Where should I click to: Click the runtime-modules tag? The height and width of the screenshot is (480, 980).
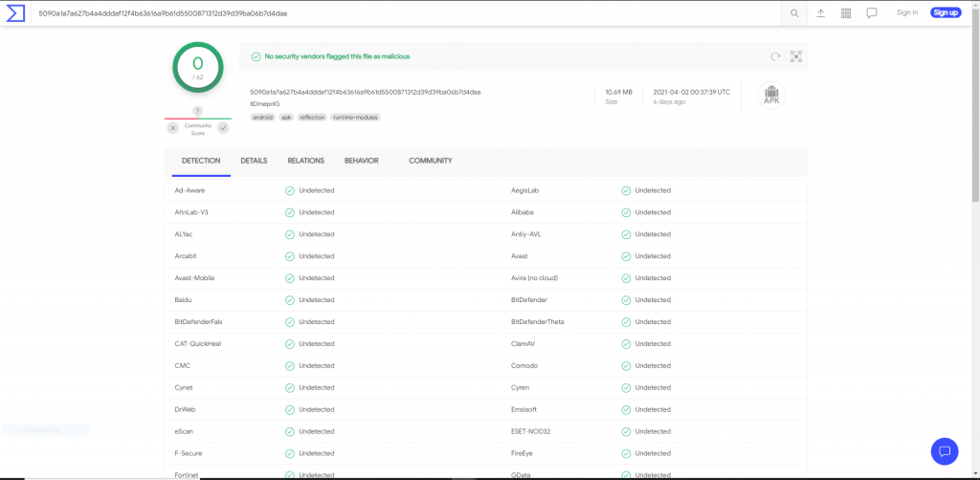tap(356, 118)
